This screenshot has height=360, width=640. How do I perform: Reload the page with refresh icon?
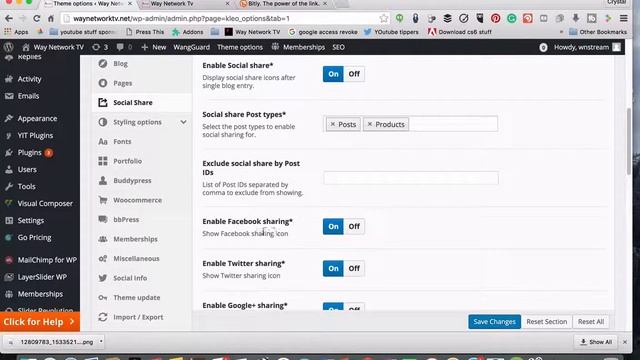pyautogui.click(x=37, y=18)
